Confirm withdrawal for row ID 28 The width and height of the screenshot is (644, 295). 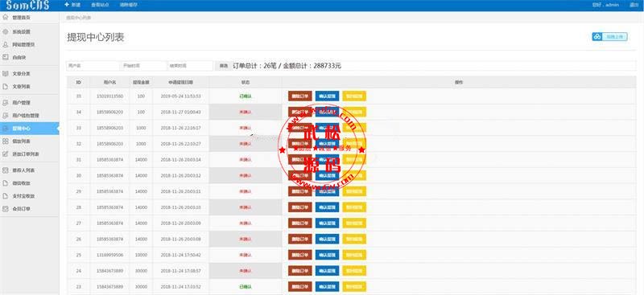tap(327, 207)
